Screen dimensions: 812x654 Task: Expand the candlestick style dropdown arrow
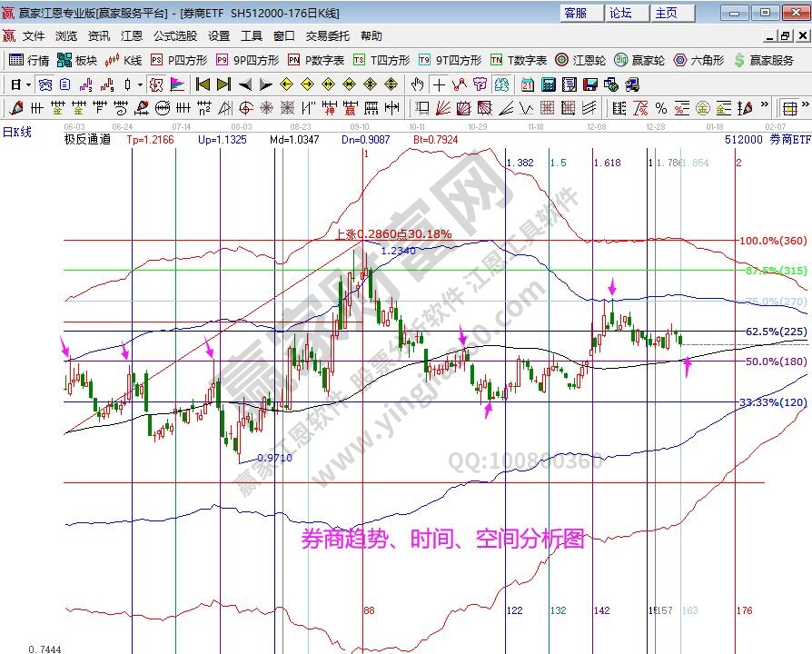[x=139, y=84]
